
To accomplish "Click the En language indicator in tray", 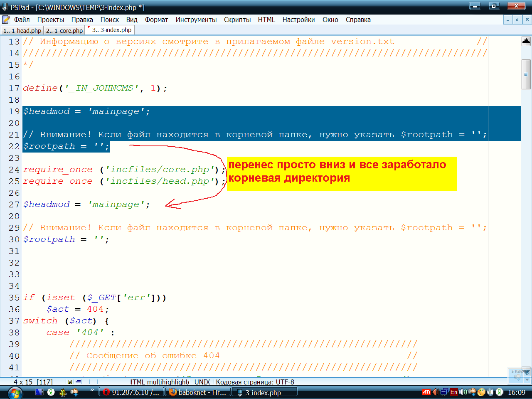I will (x=454, y=392).
